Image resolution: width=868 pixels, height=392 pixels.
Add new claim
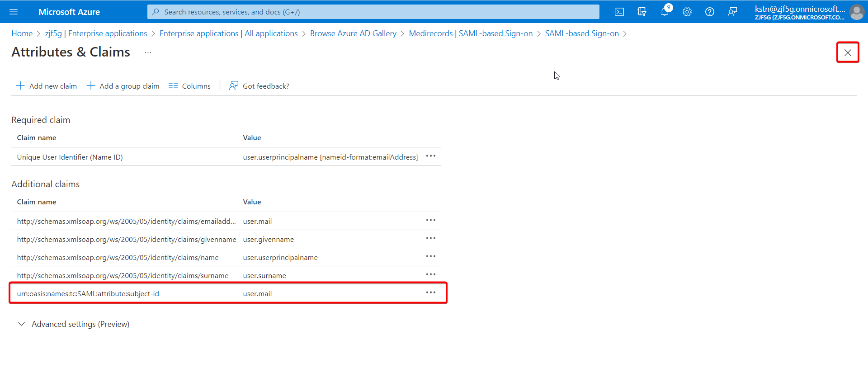coord(47,86)
